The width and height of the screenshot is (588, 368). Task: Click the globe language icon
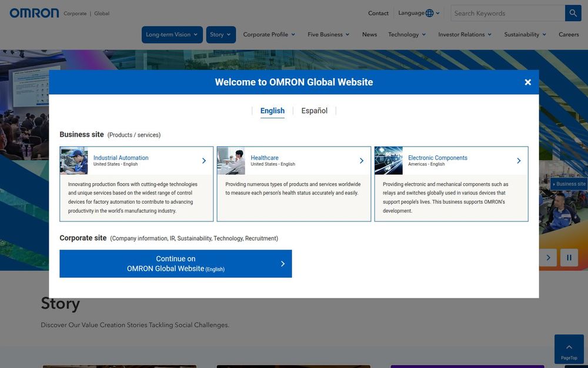click(430, 12)
